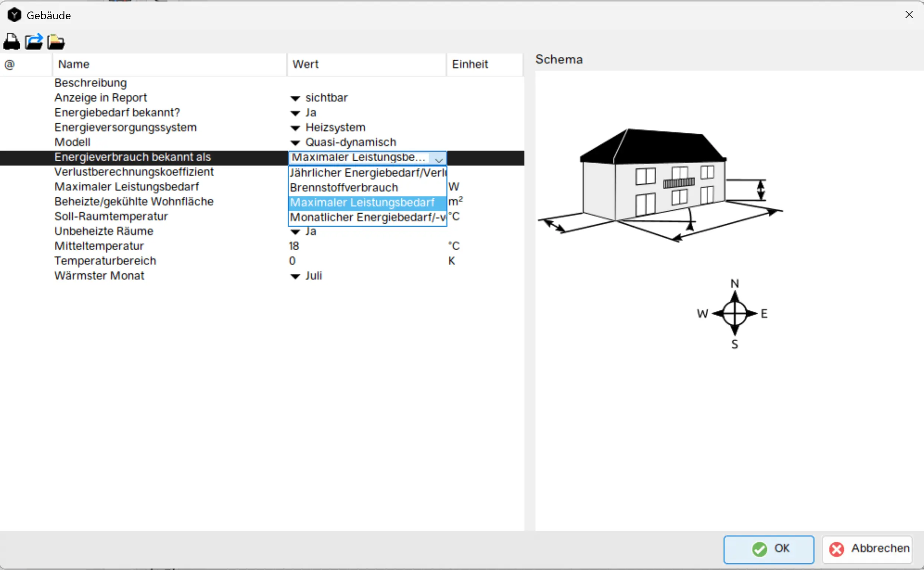The image size is (924, 570).
Task: Select Monatlicher Energiebedarf list option
Action: (x=367, y=217)
